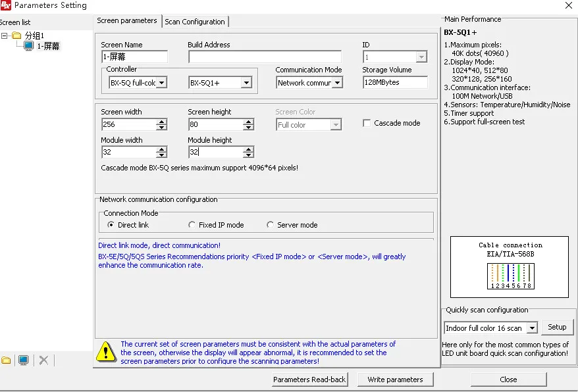
Task: Click the yellow warning triangle icon
Action: click(106, 352)
